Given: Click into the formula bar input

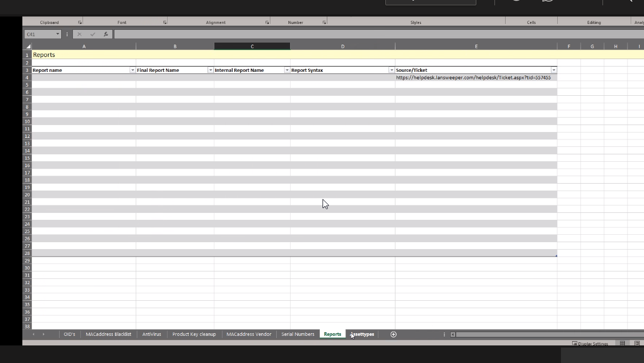Looking at the screenshot, I should coord(373,34).
